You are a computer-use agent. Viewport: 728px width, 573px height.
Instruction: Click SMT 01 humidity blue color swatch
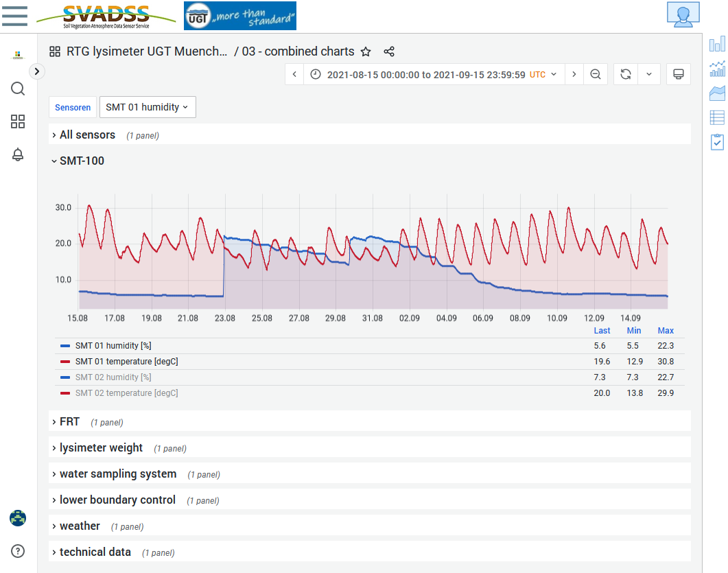[65, 346]
